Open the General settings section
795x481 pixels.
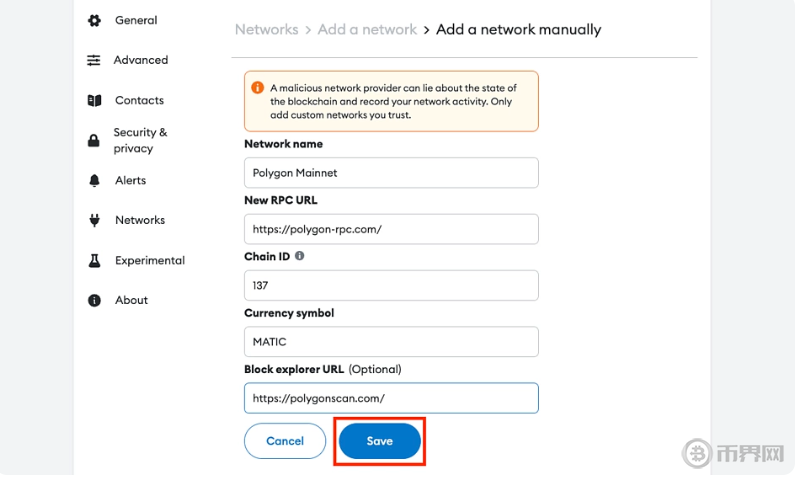pyautogui.click(x=136, y=20)
